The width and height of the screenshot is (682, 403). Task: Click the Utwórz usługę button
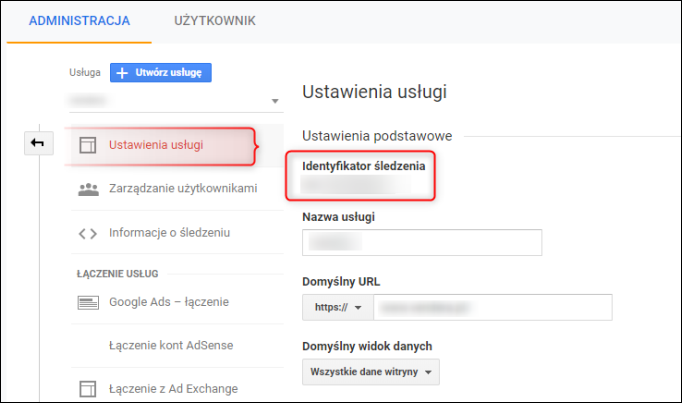pyautogui.click(x=160, y=73)
